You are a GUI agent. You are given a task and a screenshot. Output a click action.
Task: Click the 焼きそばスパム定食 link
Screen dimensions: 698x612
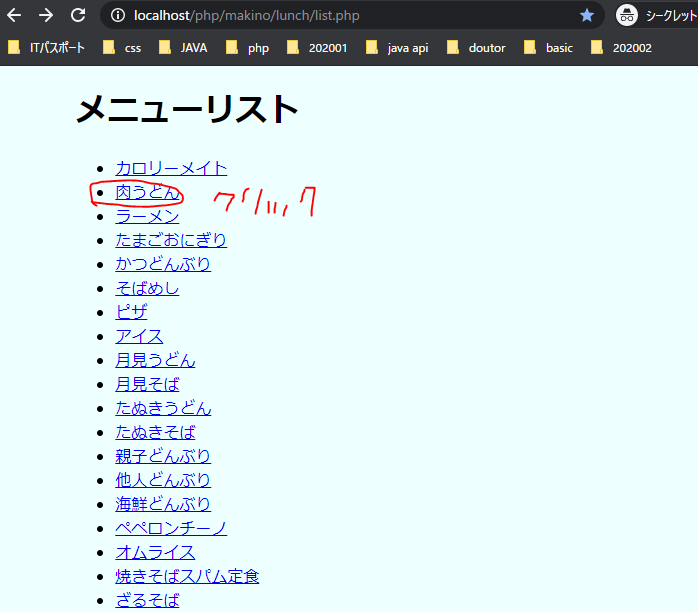187,577
